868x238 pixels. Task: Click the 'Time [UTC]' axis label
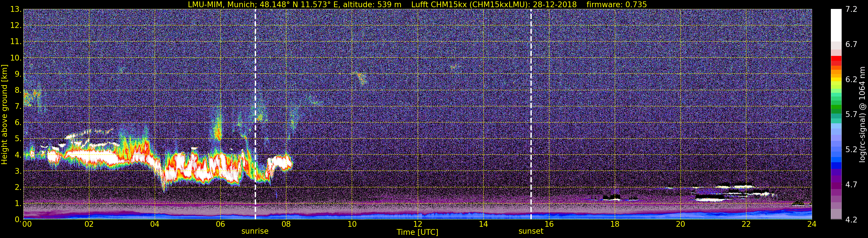[x=417, y=232]
